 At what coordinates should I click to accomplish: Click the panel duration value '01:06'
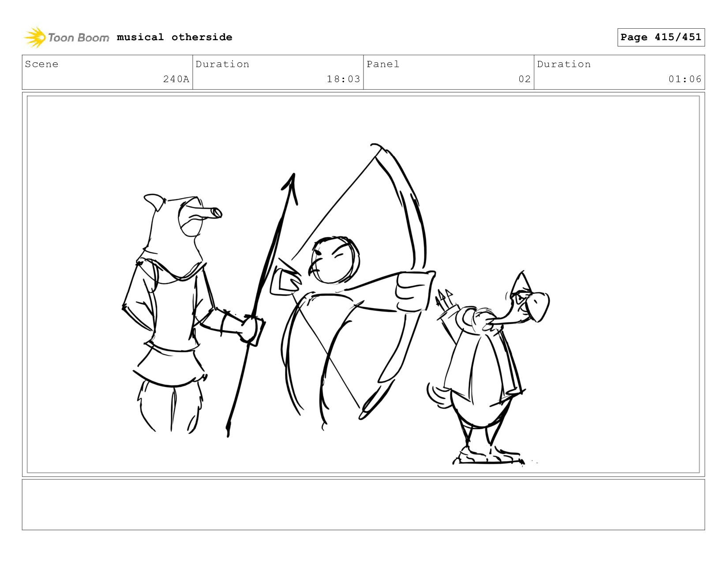[685, 79]
